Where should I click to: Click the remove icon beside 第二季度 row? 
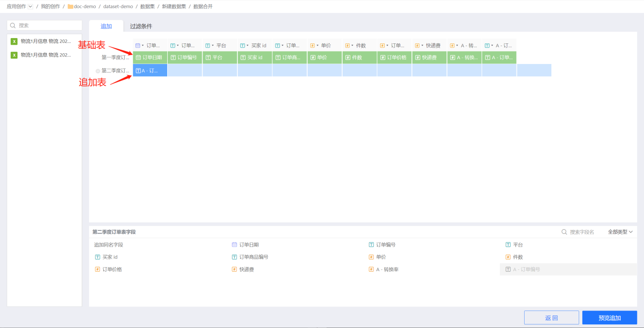point(98,71)
